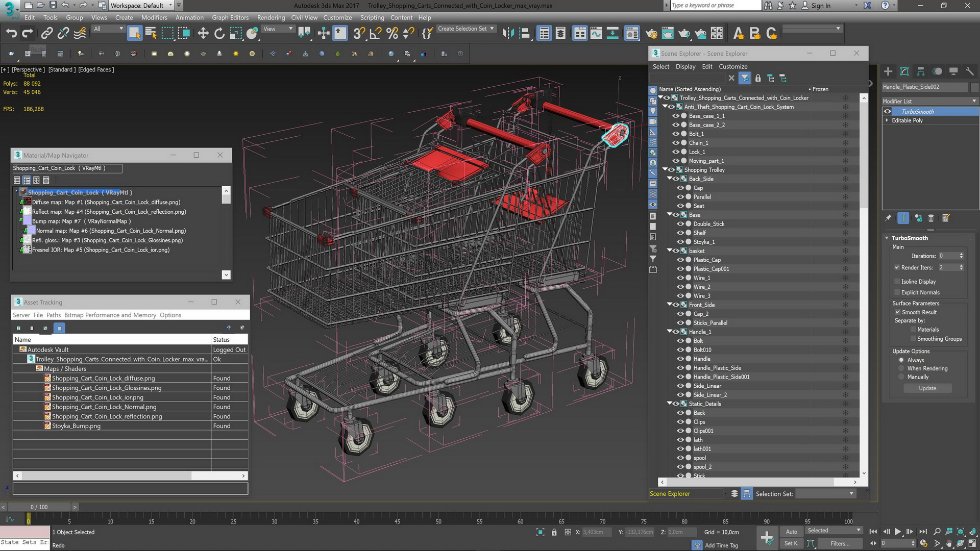980x551 pixels.
Task: Click the Redo arrow icon
Action: pos(28,34)
